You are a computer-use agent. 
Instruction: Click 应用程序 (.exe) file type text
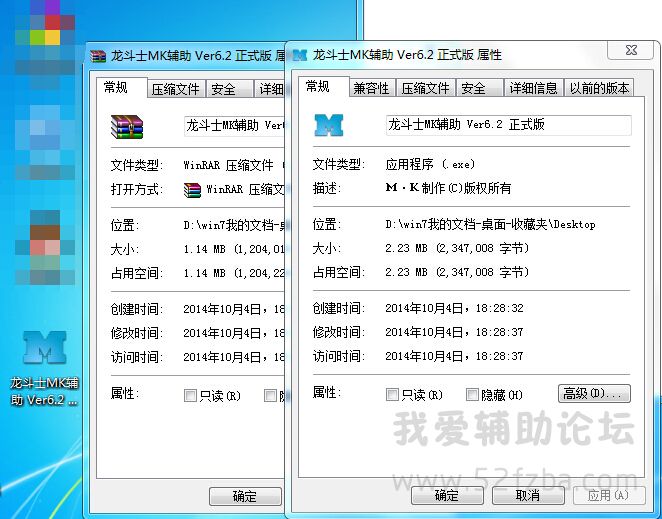[x=430, y=164]
